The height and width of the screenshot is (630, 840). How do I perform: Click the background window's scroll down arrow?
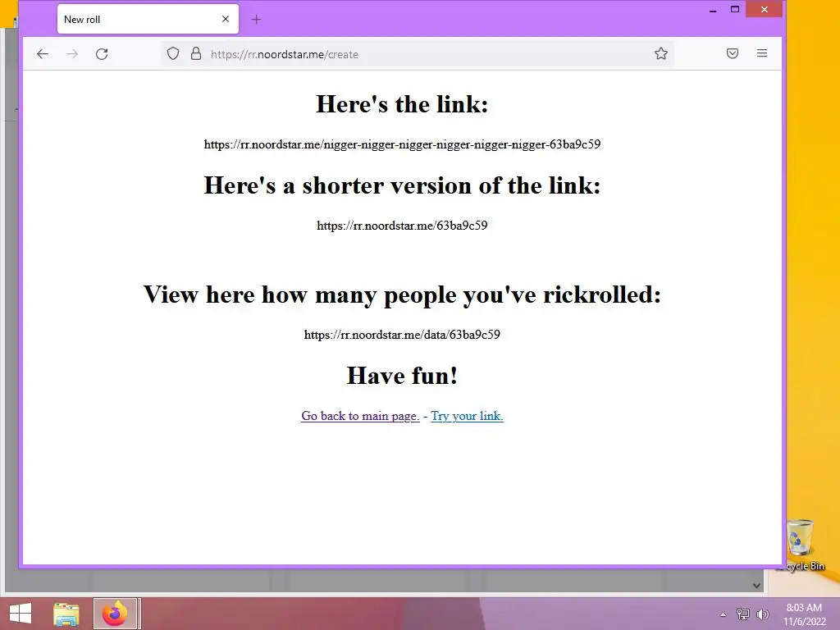[756, 586]
